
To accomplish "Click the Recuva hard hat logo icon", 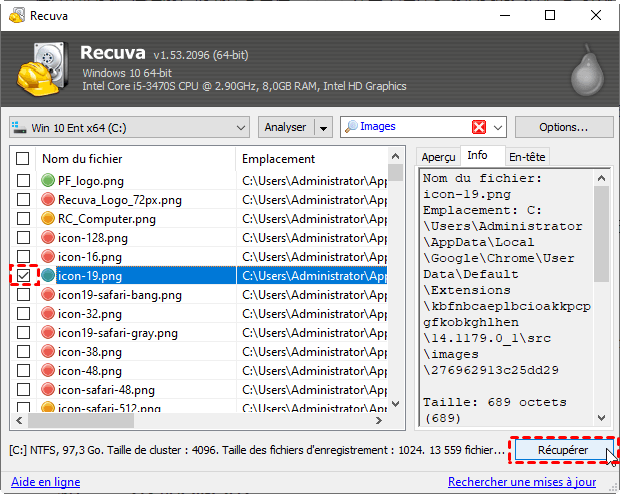I will pos(41,68).
